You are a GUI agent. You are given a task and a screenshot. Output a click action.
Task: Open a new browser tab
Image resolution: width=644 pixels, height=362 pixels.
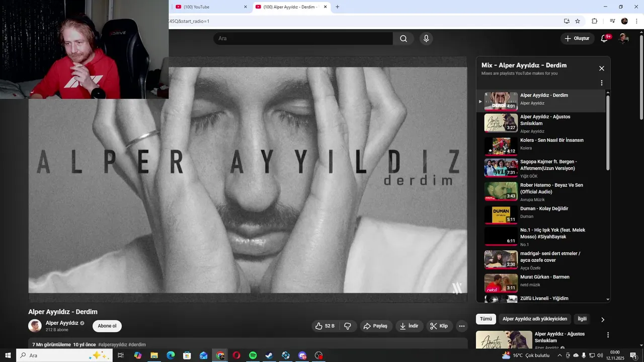(337, 7)
